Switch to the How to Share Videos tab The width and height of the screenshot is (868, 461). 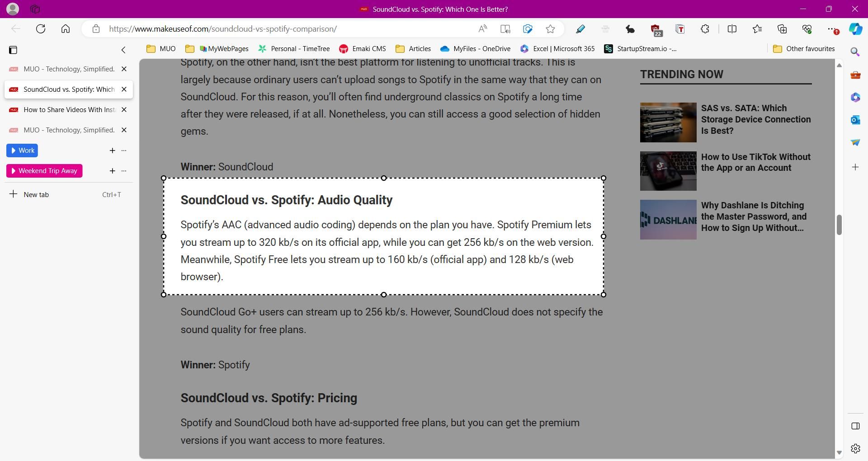(x=68, y=109)
